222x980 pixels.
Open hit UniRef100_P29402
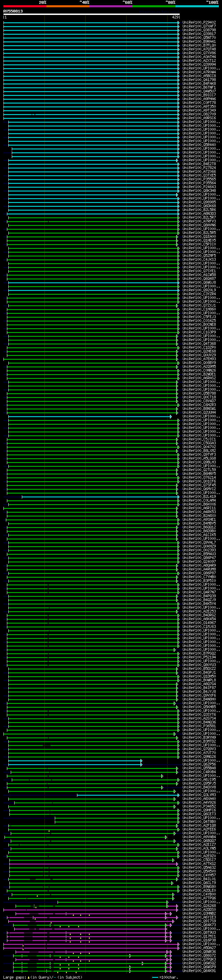click(x=199, y=23)
